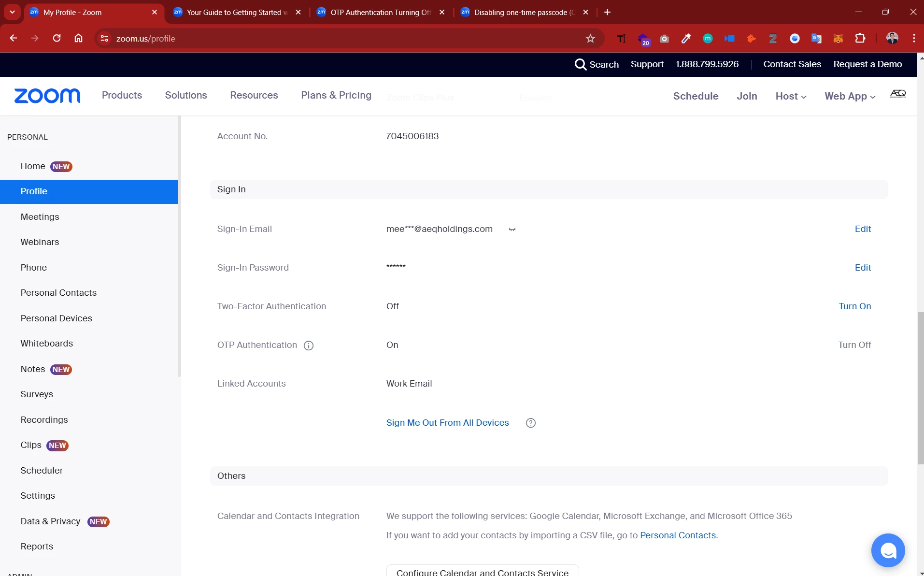Viewport: 924px width, 576px height.
Task: Click the AEQ profile avatar in the header
Action: pyautogui.click(x=898, y=94)
